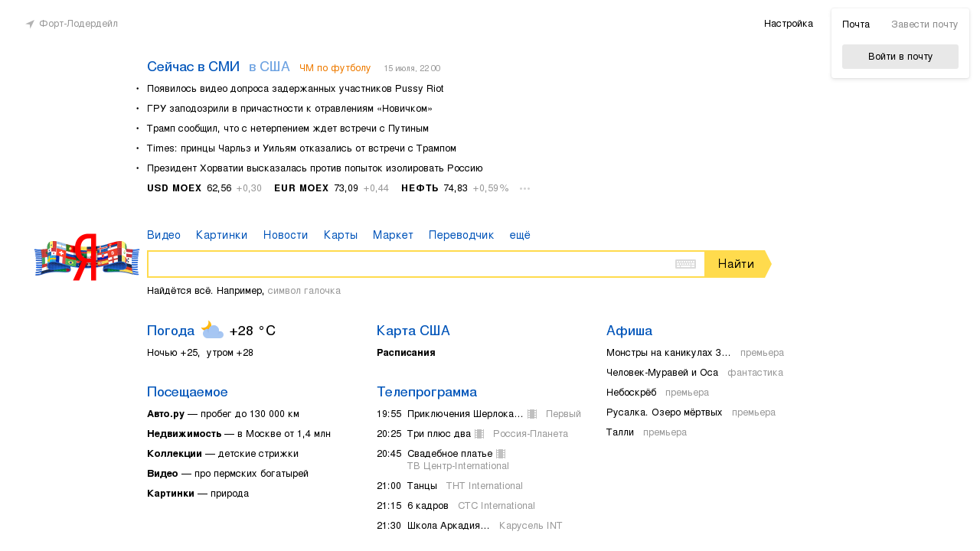The width and height of the screenshot is (980, 551).
Task: Open Картинки природа link
Action: pos(198,494)
